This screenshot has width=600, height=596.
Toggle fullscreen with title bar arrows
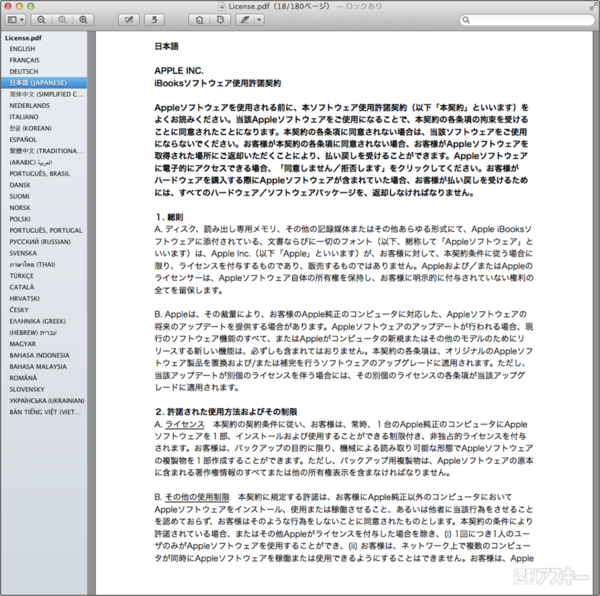pyautogui.click(x=593, y=6)
